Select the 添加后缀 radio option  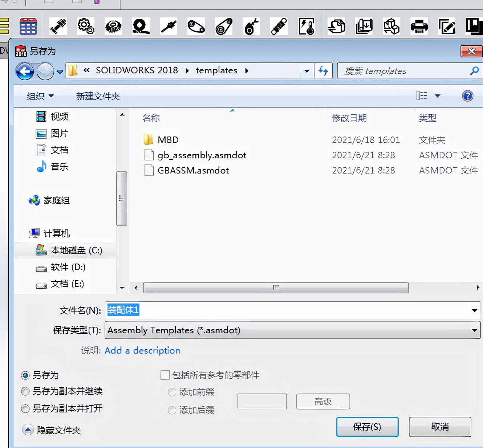coord(172,410)
